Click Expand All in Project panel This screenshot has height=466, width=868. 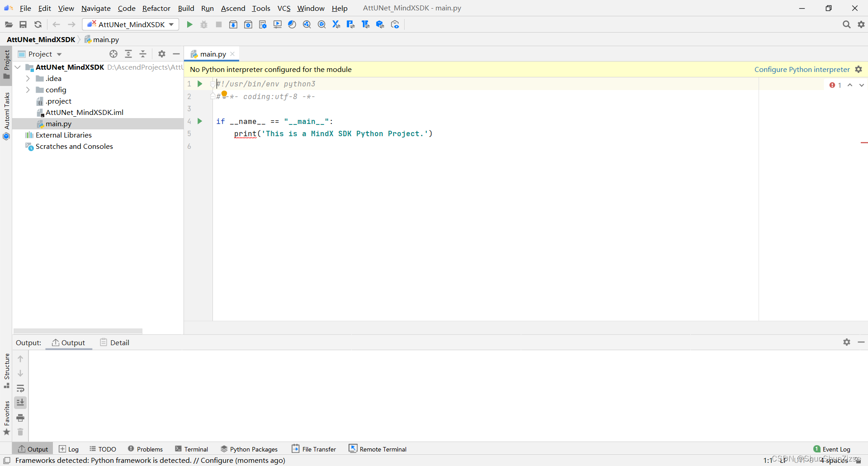[128, 54]
